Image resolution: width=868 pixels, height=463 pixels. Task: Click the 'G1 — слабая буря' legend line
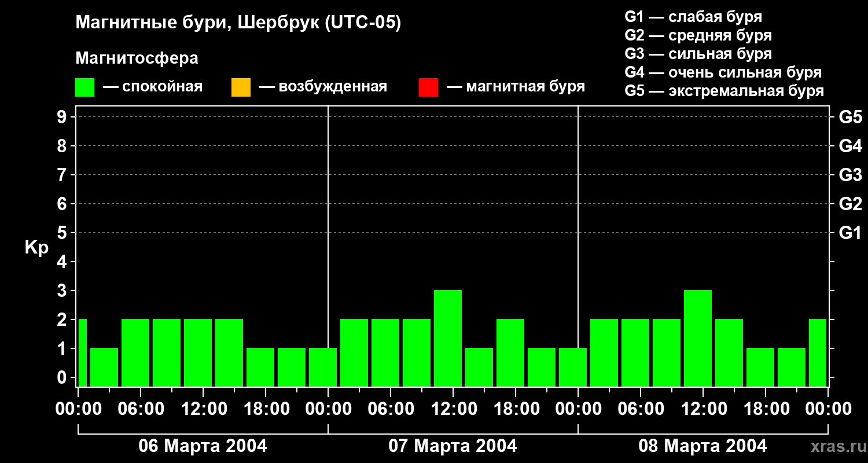pos(693,17)
